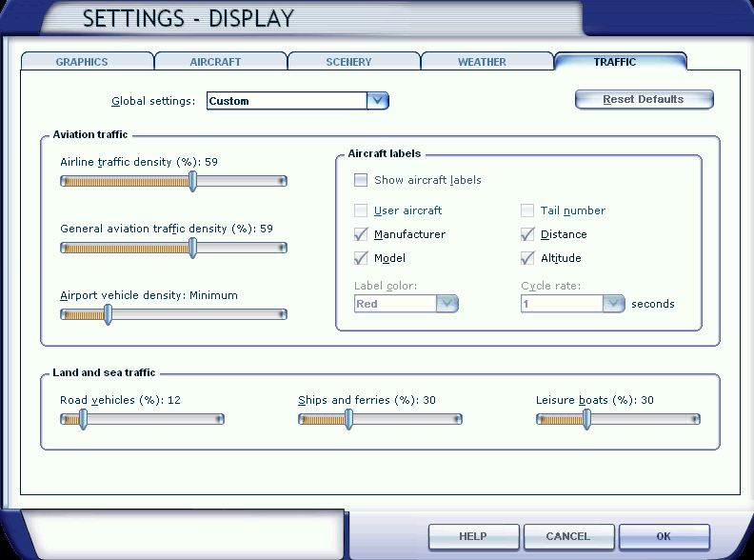Select the Scenery tab

tap(348, 62)
